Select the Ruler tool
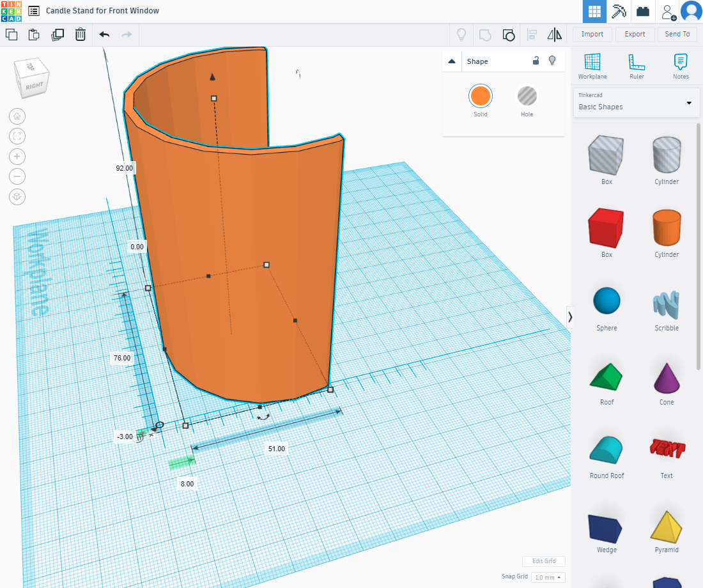Viewport: 703px width, 588px height. [x=637, y=66]
